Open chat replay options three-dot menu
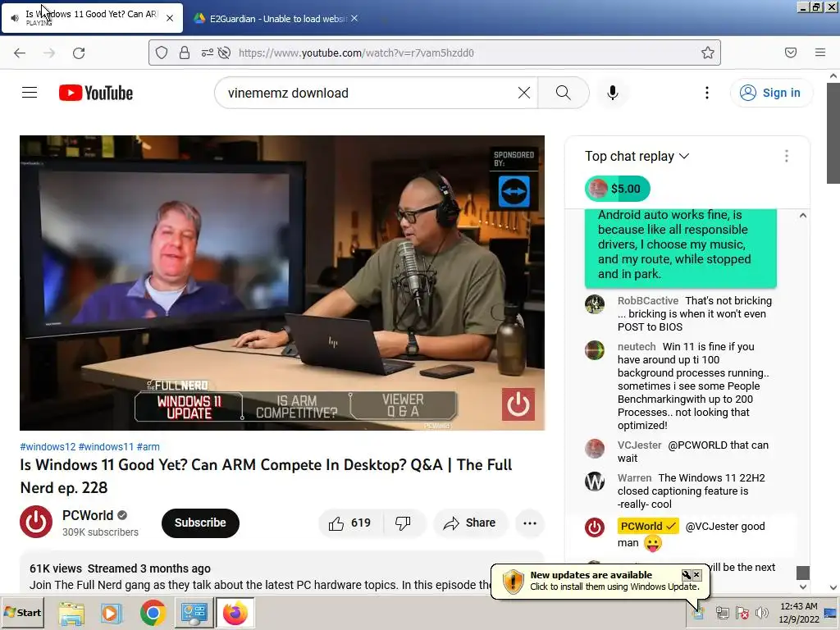 (x=787, y=156)
